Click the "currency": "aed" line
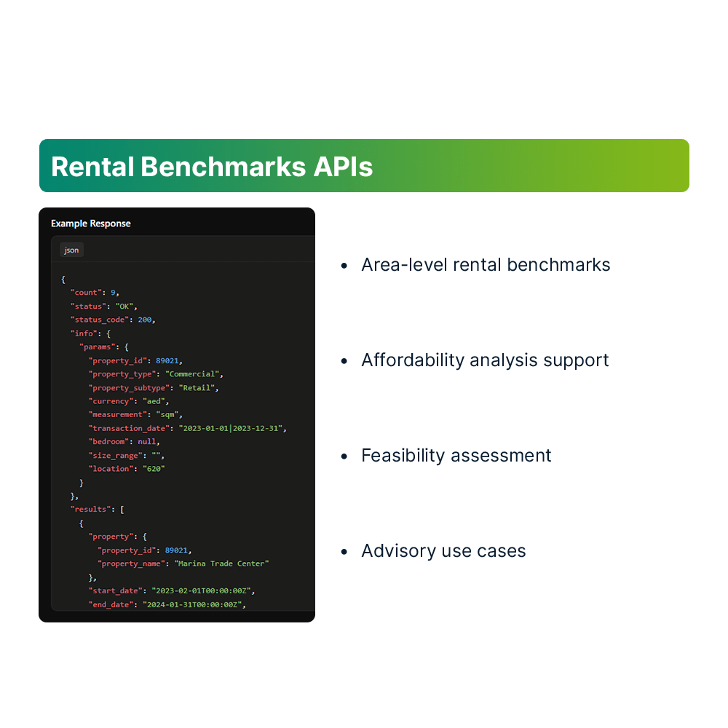This screenshot has height=728, width=728. [x=128, y=401]
